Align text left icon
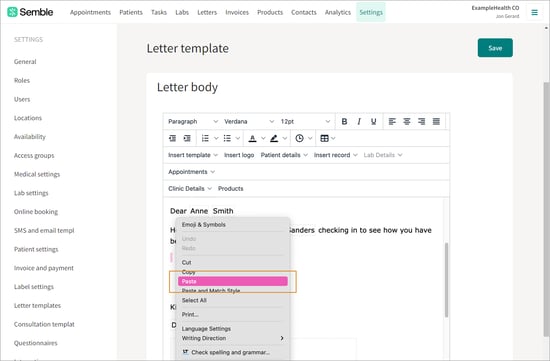The height and width of the screenshot is (361, 550). tap(392, 121)
